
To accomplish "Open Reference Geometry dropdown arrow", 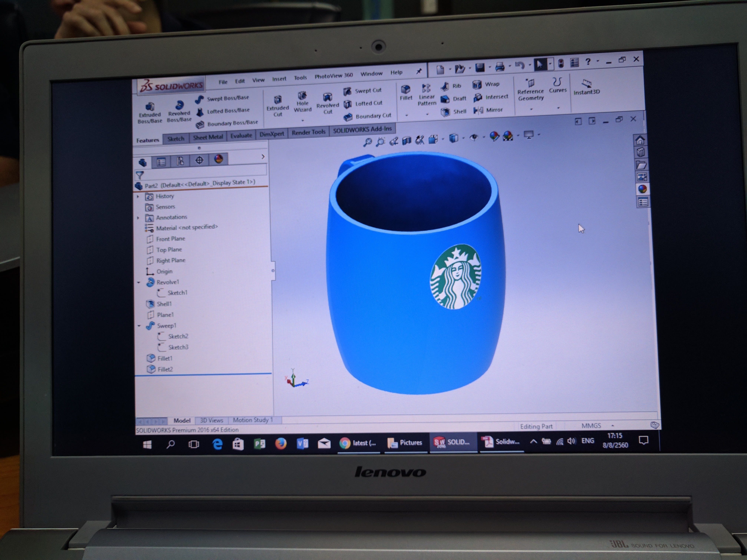I will click(x=531, y=109).
